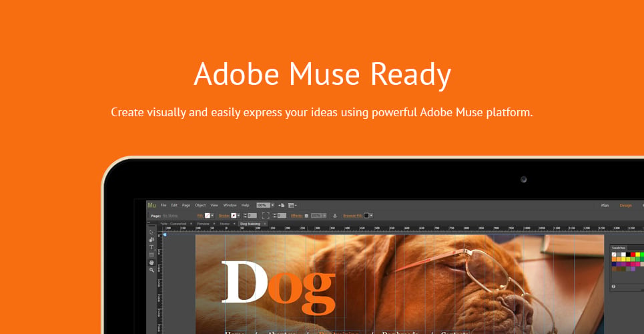644x334 pixels.
Task: Open the Browser Fill dropdown arrow
Action: (371, 216)
